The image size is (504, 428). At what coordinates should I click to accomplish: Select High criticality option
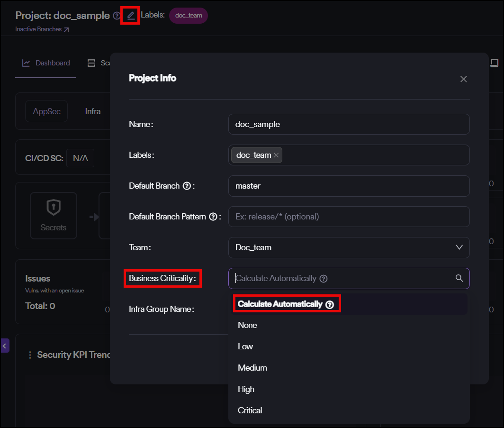pos(246,389)
